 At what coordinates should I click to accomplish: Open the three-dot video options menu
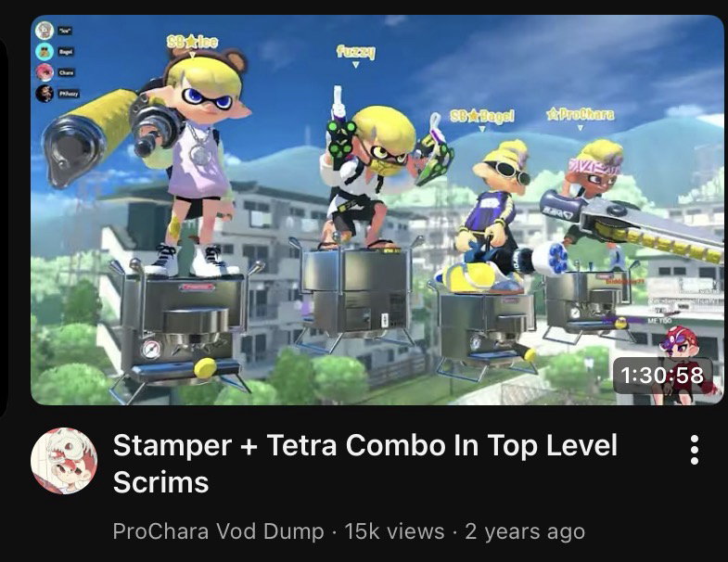[x=694, y=450]
